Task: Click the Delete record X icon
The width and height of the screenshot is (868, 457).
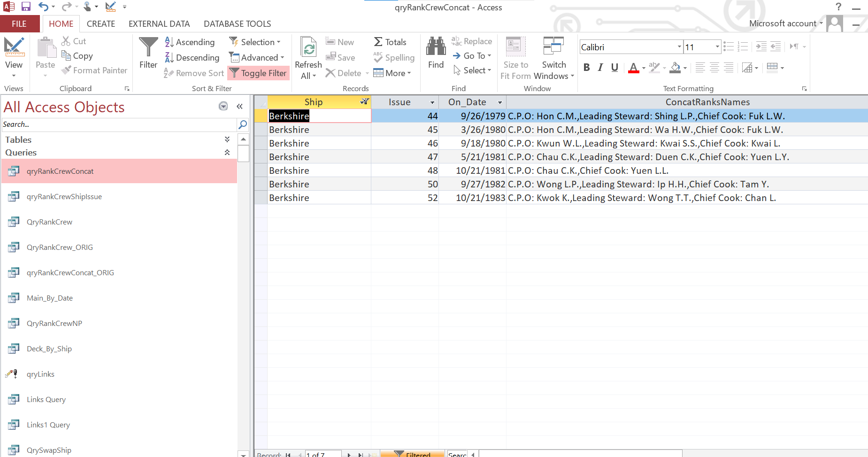Action: click(x=330, y=73)
